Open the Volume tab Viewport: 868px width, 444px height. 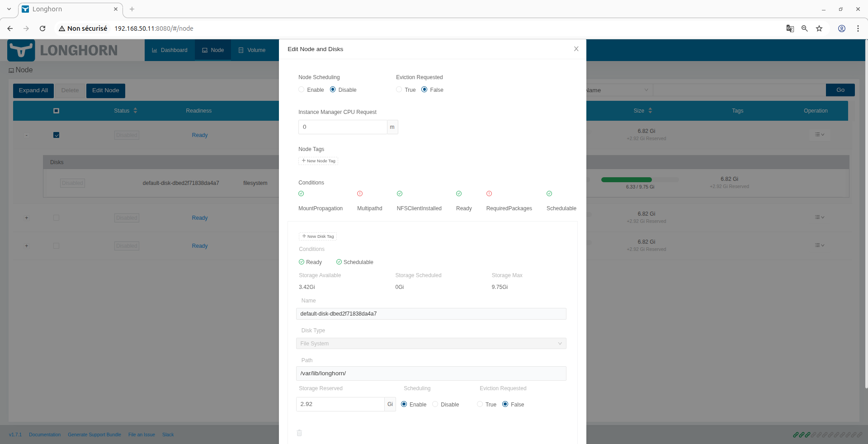[252, 50]
